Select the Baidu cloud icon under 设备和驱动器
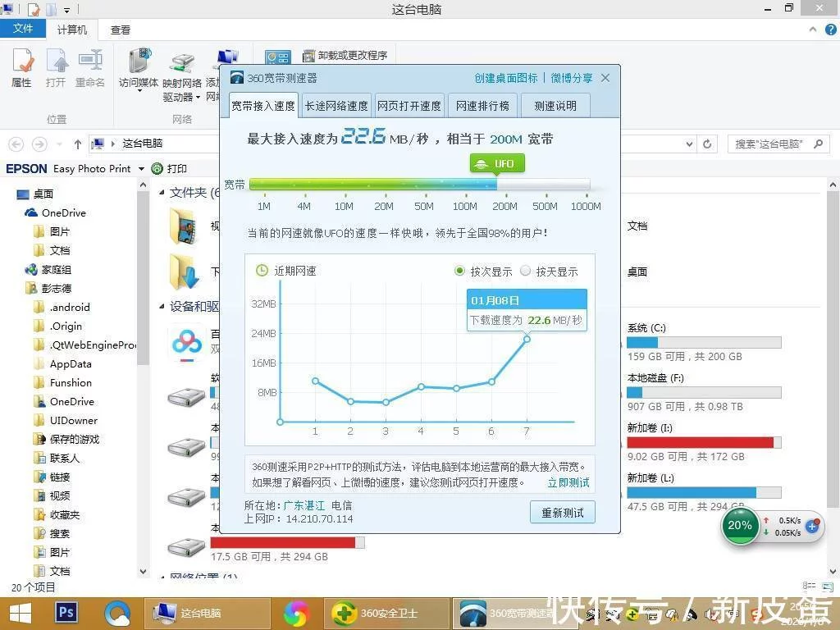This screenshot has height=630, width=840. (x=186, y=343)
